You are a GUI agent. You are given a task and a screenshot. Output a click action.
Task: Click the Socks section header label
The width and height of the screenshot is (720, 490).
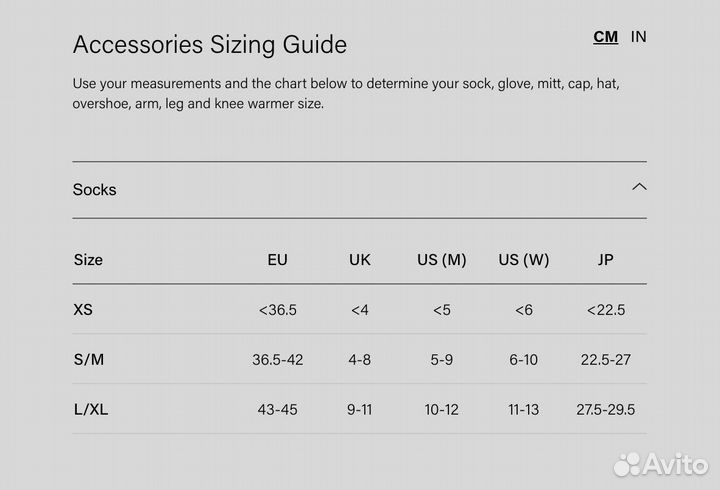coord(94,189)
